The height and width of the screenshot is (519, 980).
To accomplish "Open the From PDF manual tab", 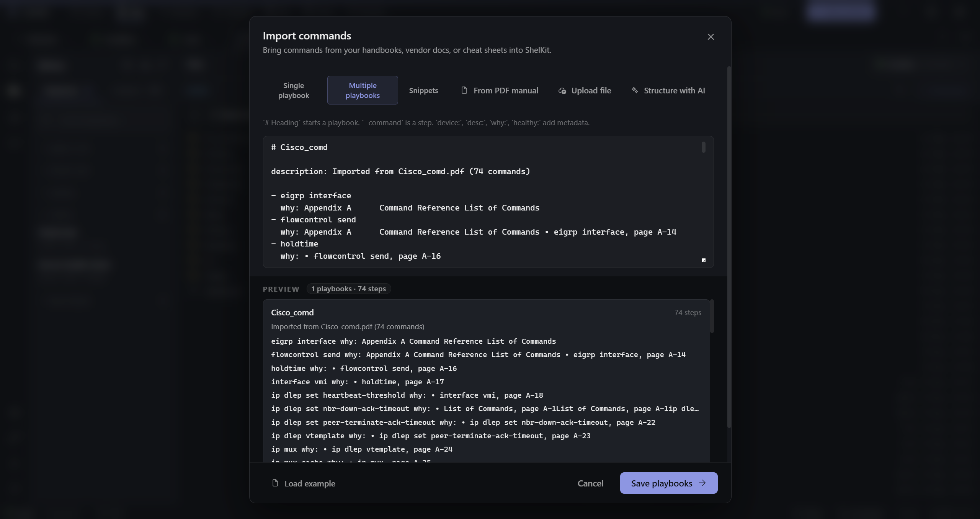I will [x=500, y=90].
